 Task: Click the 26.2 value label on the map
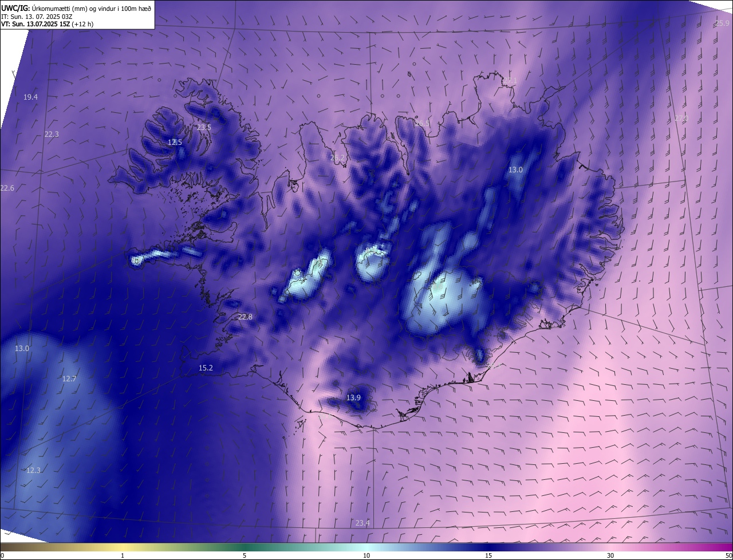(x=338, y=157)
